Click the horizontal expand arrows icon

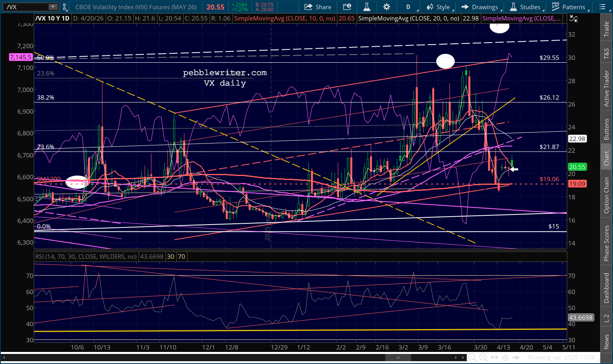494,357
